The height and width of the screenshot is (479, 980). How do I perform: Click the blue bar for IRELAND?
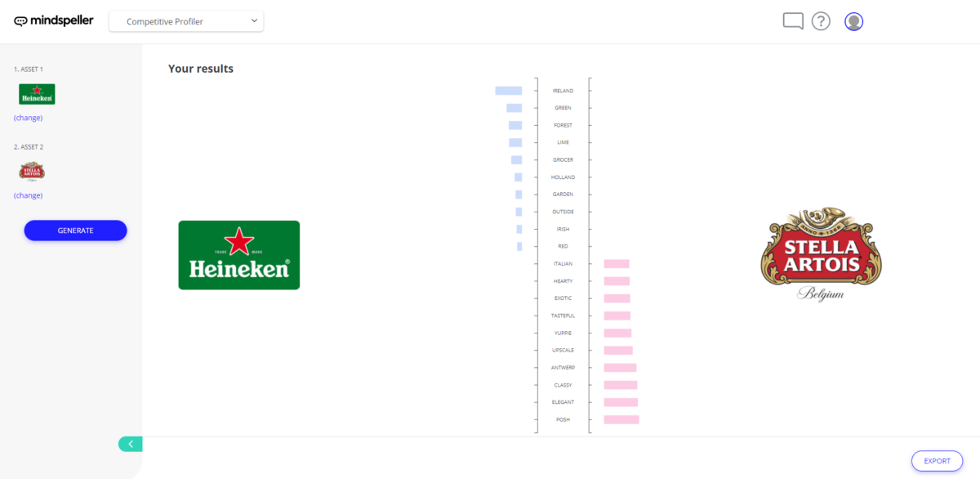coord(508,91)
